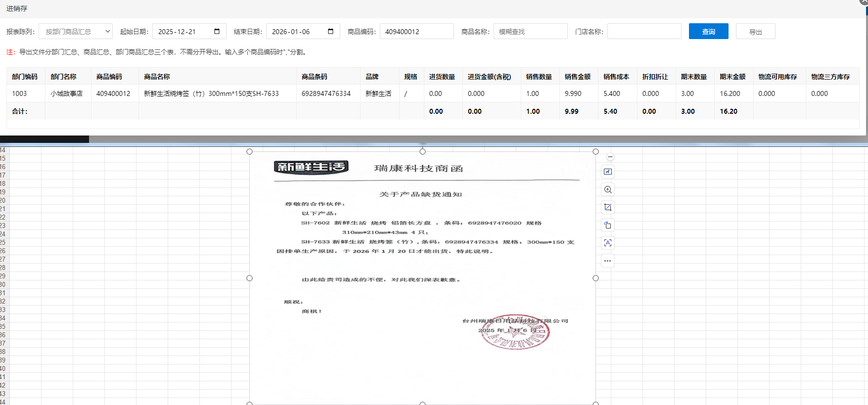This screenshot has width=868, height=405.
Task: Click the 门店名称 input box
Action: click(x=644, y=31)
